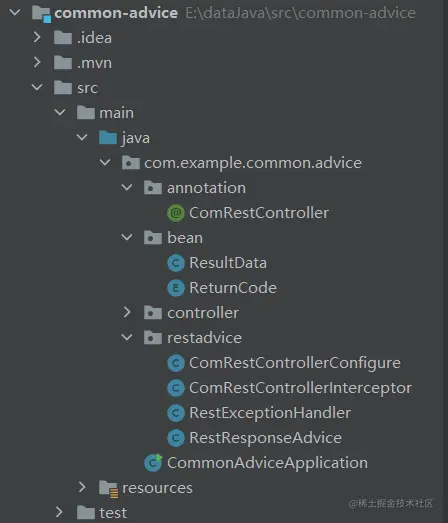Click the RestResponseAdvice class icon

pos(176,438)
